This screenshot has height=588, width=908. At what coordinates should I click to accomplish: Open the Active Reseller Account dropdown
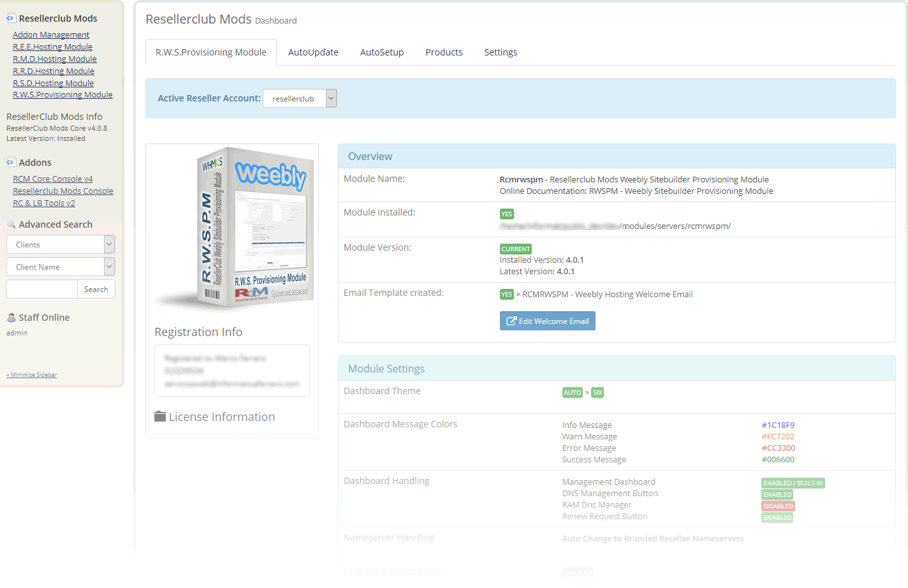pos(300,98)
